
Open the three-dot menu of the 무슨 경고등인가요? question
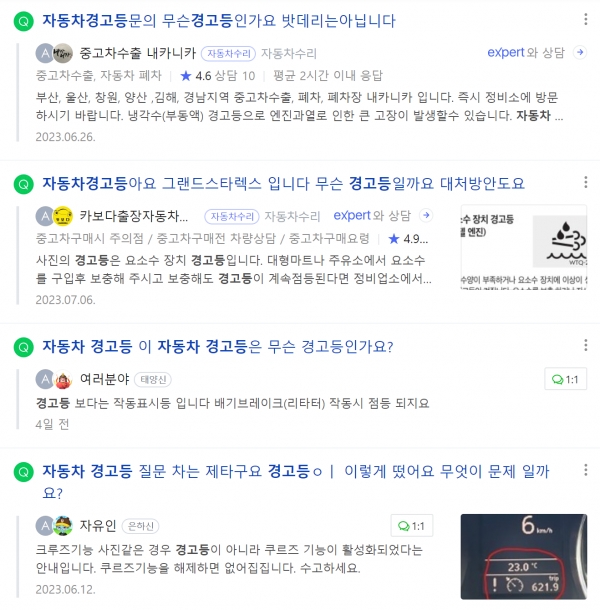tap(586, 345)
